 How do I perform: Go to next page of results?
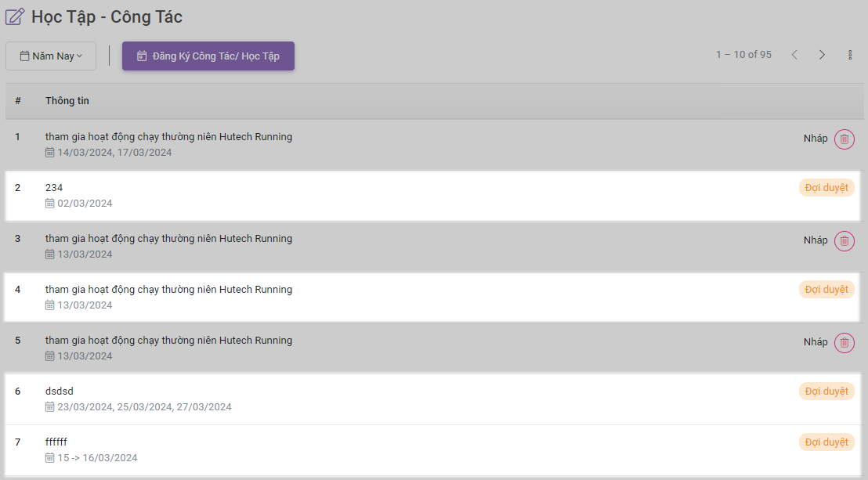pyautogui.click(x=822, y=55)
